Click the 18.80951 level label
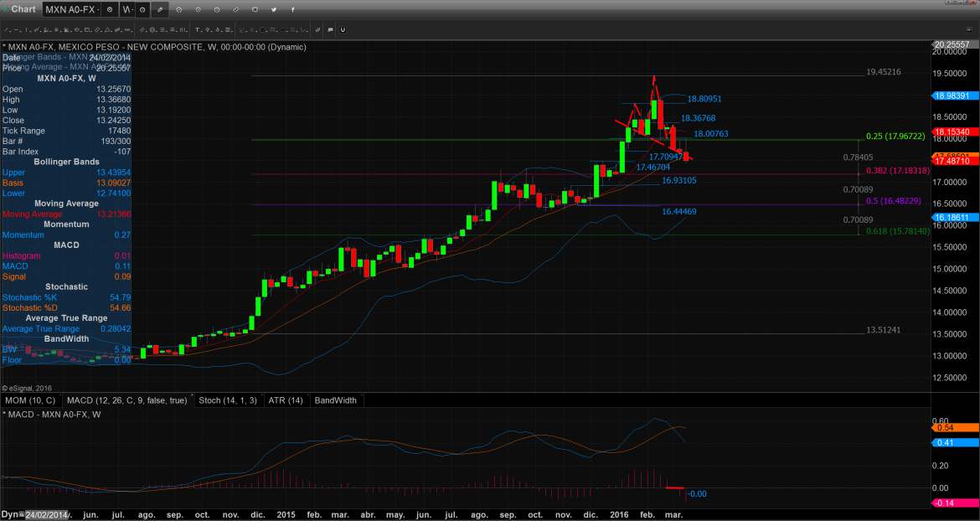Viewport: 980px width, 521px height. coord(704,99)
